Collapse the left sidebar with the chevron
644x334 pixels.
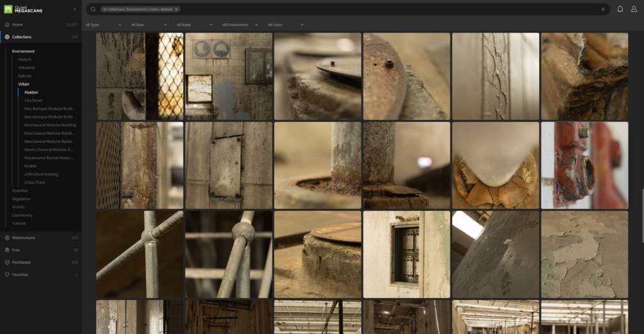[x=74, y=9]
